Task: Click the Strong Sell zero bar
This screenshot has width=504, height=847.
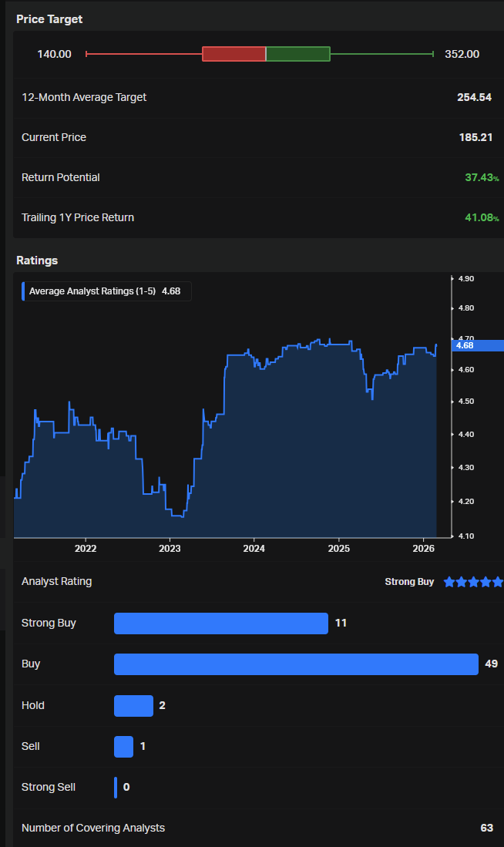Action: pos(116,788)
